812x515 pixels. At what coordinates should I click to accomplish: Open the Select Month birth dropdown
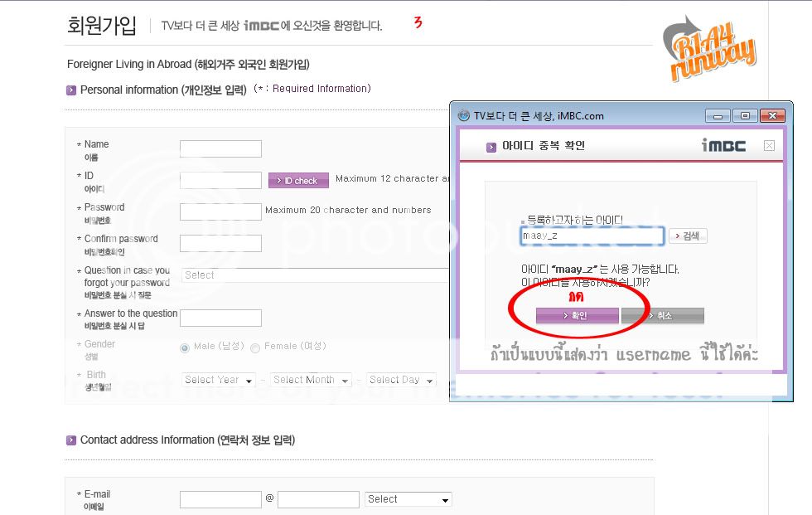(311, 381)
